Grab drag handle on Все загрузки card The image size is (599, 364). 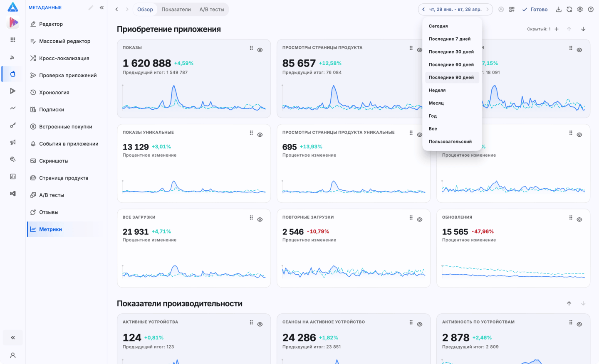[251, 218]
